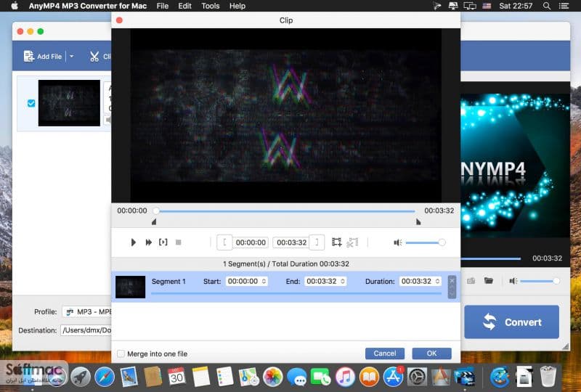The image size is (581, 392).
Task: Play the clip preview
Action: 134,242
